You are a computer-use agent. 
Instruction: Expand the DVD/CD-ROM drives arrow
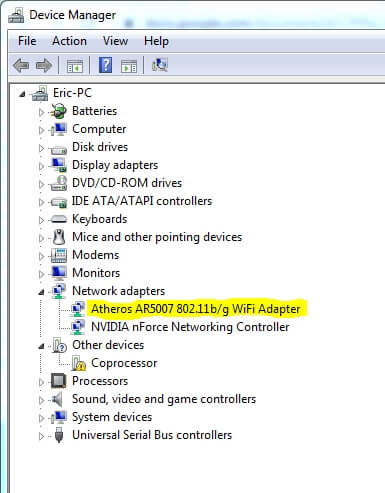[x=41, y=184]
